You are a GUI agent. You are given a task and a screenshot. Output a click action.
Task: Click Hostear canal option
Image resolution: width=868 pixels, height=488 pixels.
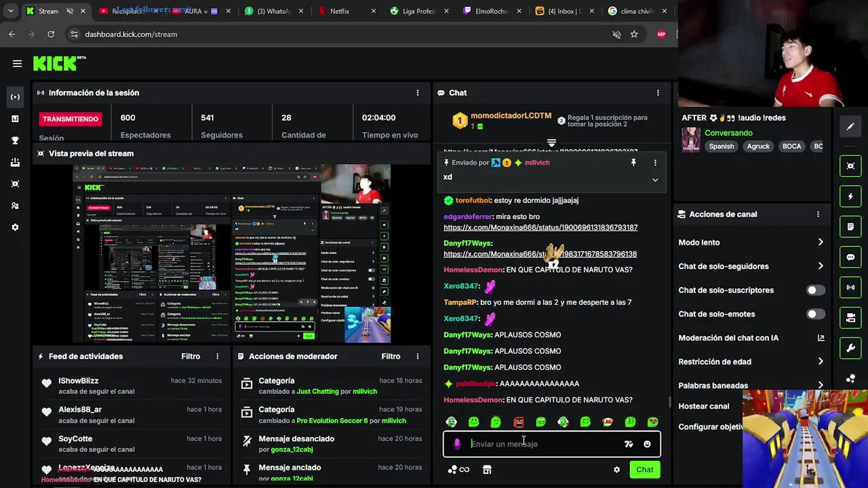tap(704, 406)
